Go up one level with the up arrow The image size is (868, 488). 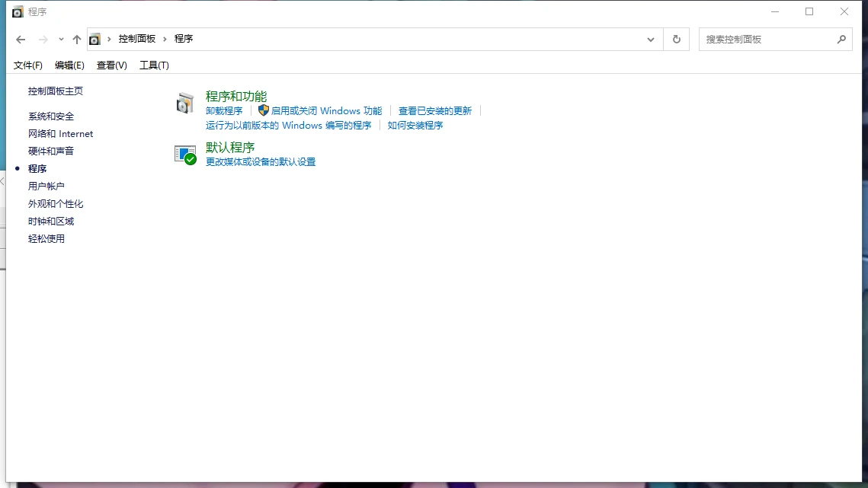[76, 40]
